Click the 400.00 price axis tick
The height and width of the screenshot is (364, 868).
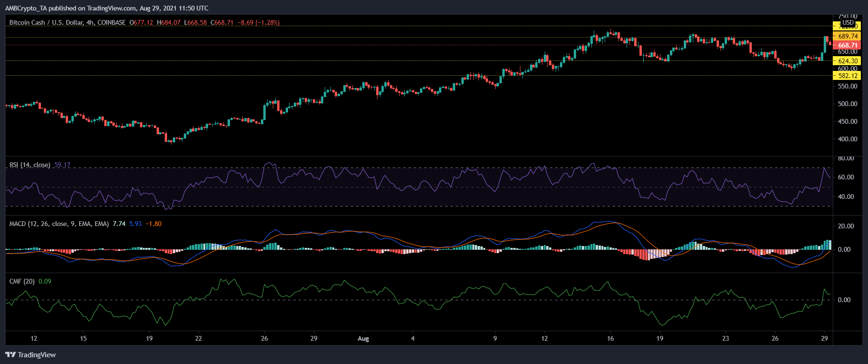click(x=848, y=139)
